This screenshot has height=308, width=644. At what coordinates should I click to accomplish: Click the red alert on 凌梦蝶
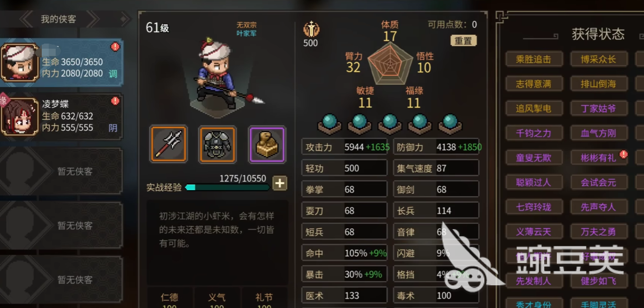pyautogui.click(x=115, y=101)
